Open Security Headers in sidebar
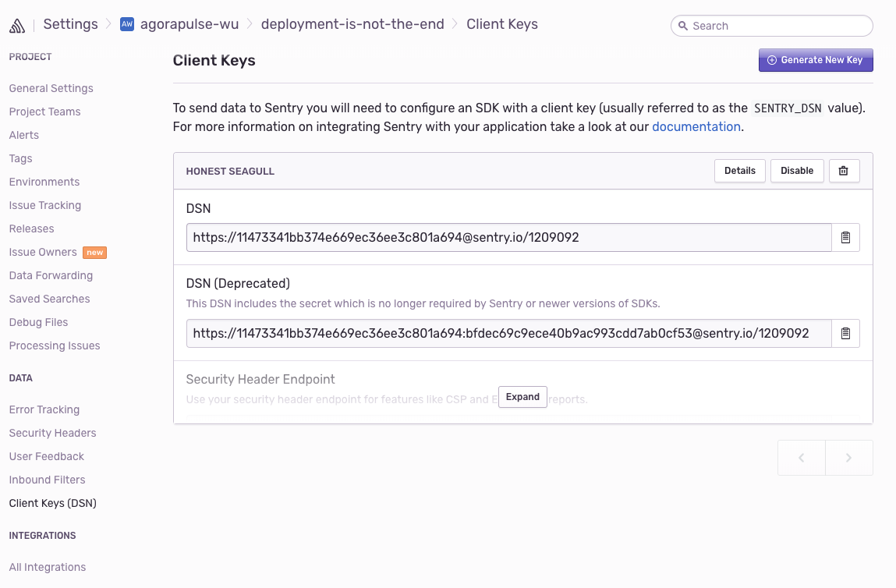Viewport: 896px width, 588px height. click(x=52, y=433)
